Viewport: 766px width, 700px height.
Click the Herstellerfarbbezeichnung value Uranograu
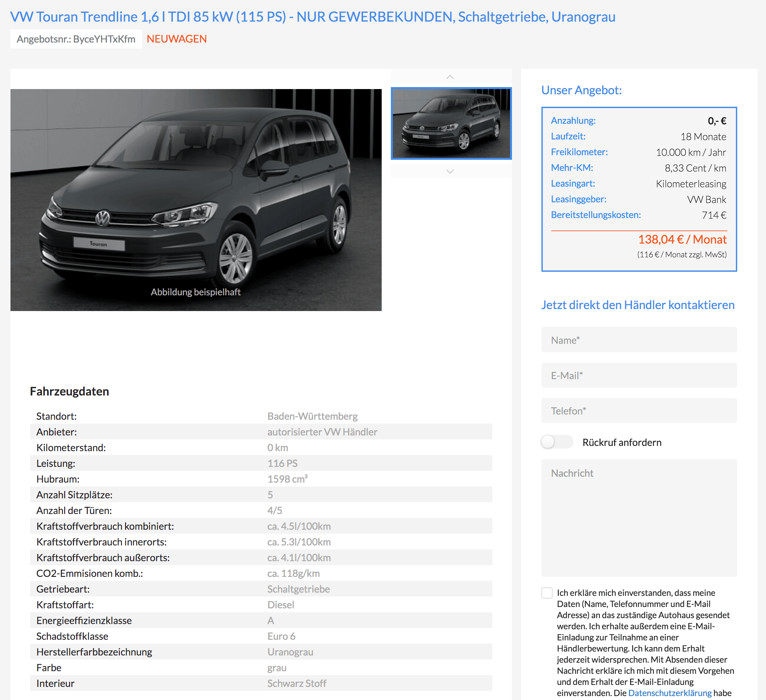[x=290, y=652]
